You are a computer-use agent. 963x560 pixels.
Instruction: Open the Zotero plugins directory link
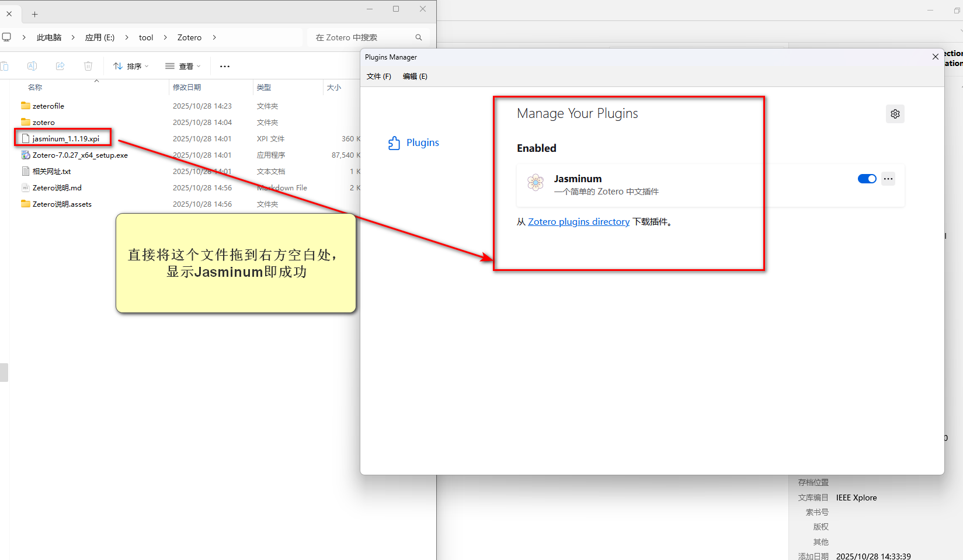[579, 222]
